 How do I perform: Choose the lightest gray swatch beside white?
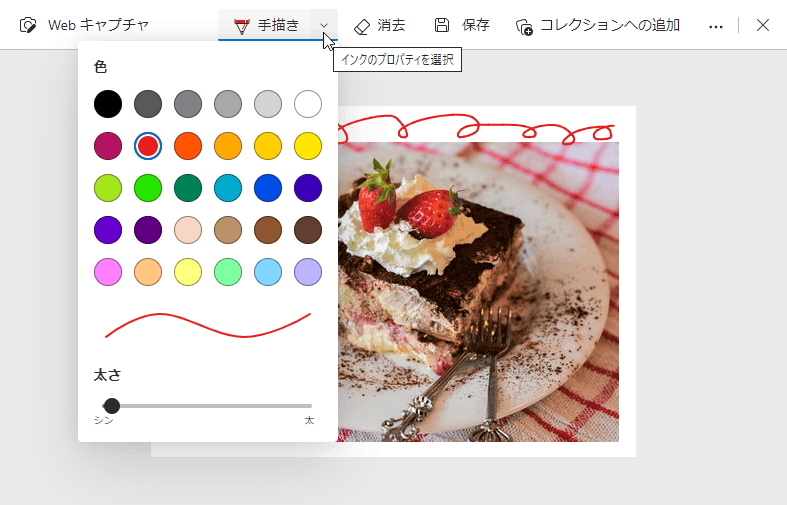point(268,104)
